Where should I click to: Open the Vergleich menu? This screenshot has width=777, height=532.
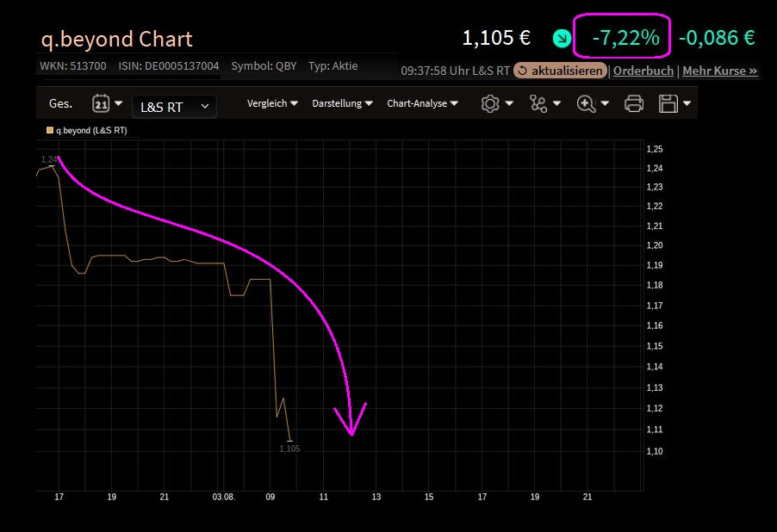[x=272, y=103]
